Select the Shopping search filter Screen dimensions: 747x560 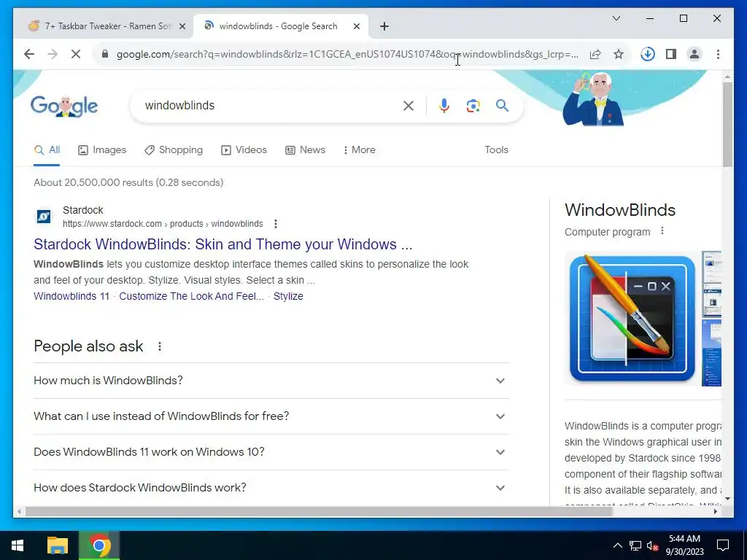(174, 150)
